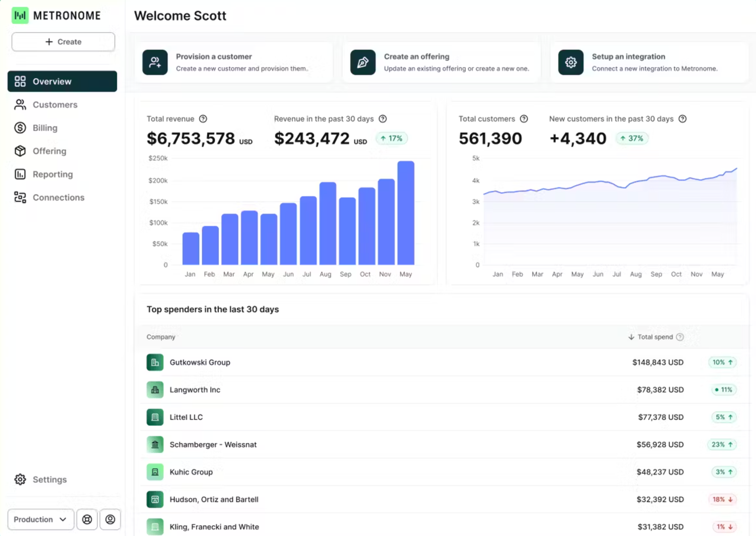756x536 pixels.
Task: Click the Provision a customer icon
Action: point(155,62)
